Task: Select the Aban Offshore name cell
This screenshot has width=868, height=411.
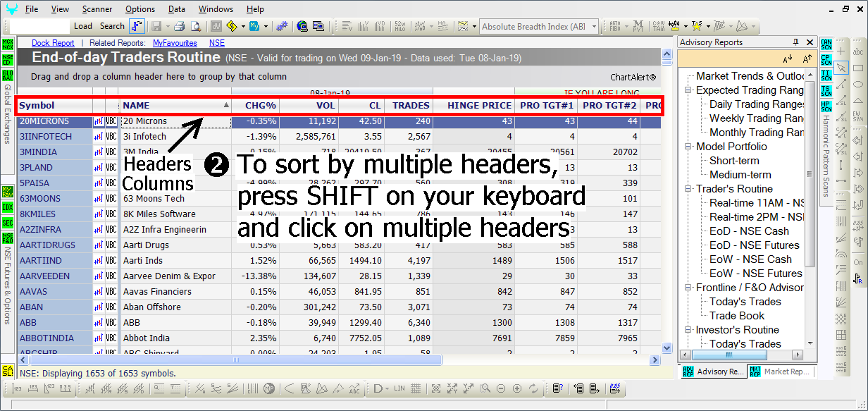Action: point(175,307)
